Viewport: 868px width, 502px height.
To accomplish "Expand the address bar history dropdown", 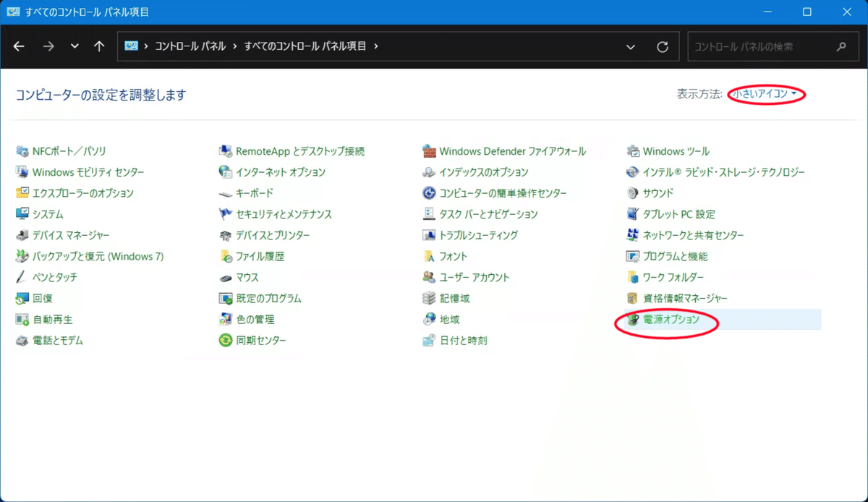I will tap(631, 46).
